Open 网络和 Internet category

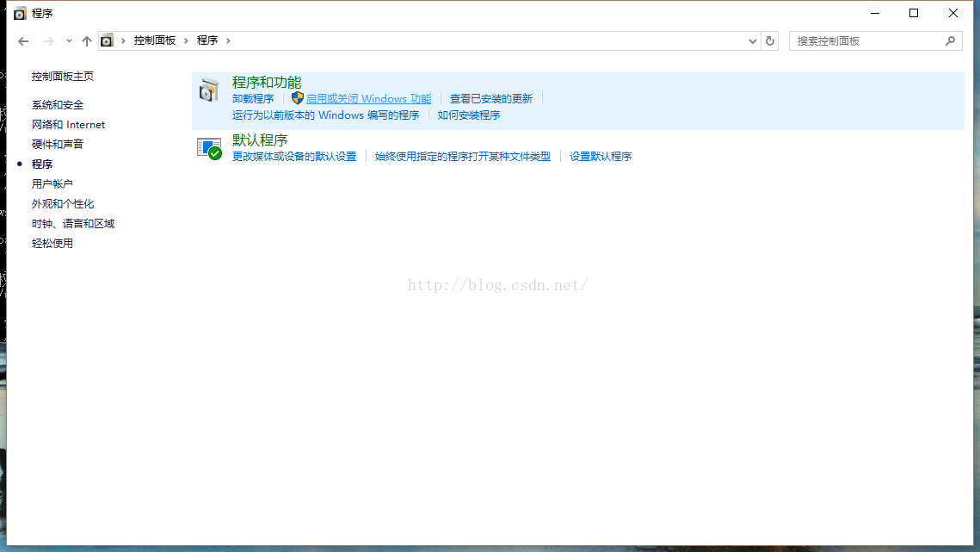[68, 125]
